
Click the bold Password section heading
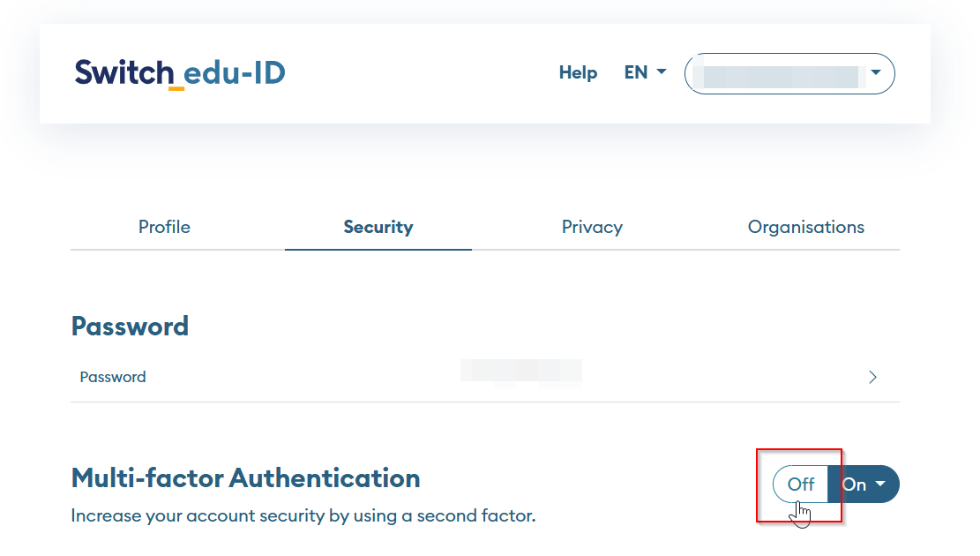pos(130,327)
